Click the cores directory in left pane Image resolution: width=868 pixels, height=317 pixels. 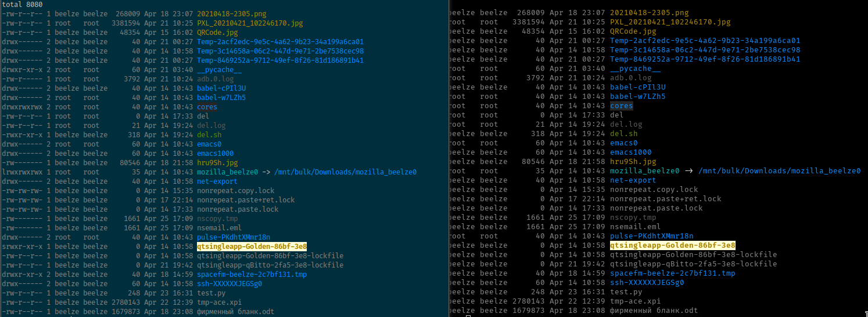click(x=207, y=106)
